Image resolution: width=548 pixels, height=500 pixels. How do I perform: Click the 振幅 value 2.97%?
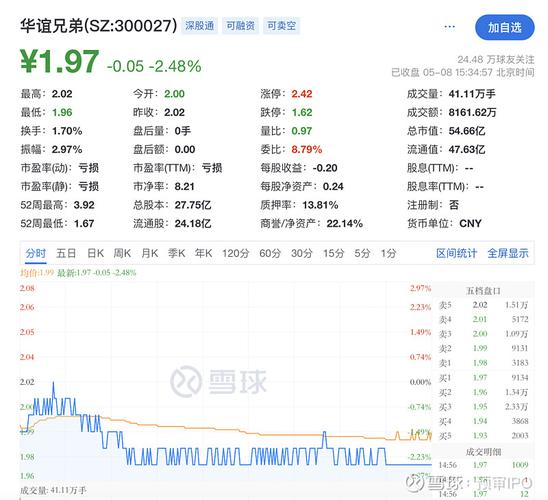point(67,149)
